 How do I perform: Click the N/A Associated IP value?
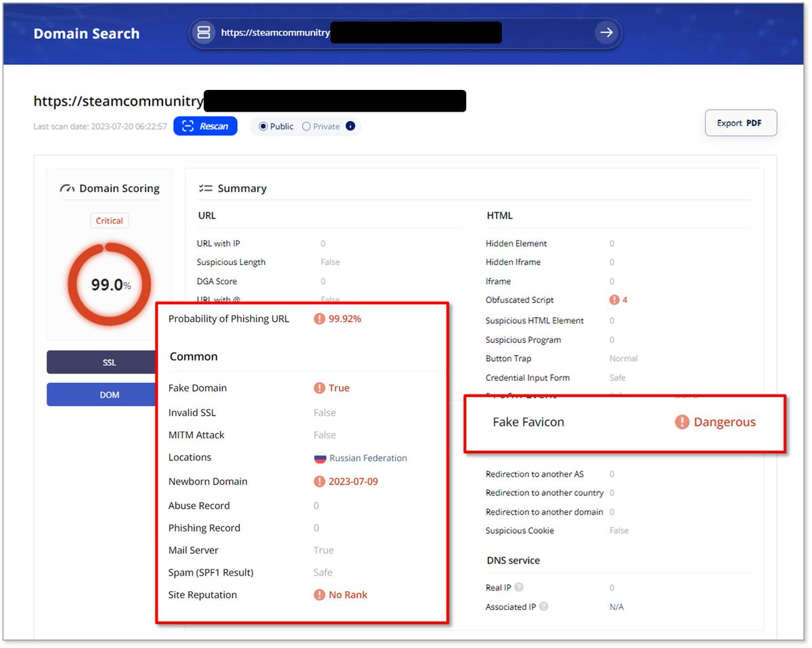[616, 607]
